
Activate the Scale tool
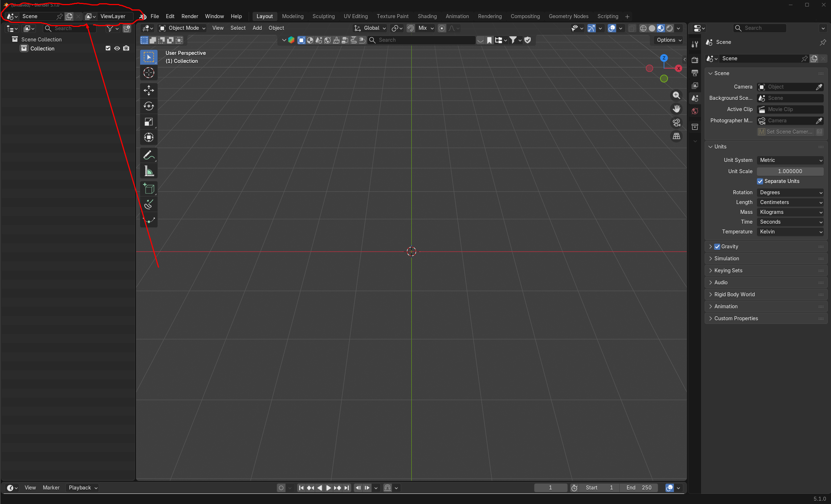[148, 122]
